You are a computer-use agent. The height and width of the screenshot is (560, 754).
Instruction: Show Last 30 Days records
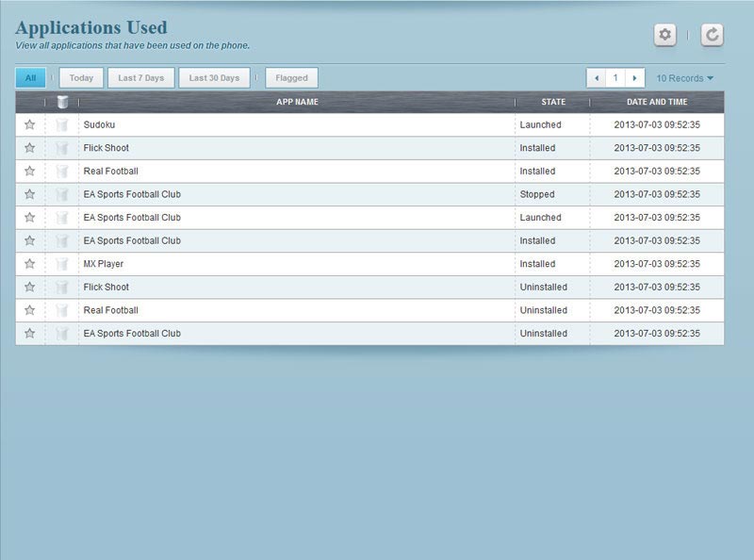(214, 78)
